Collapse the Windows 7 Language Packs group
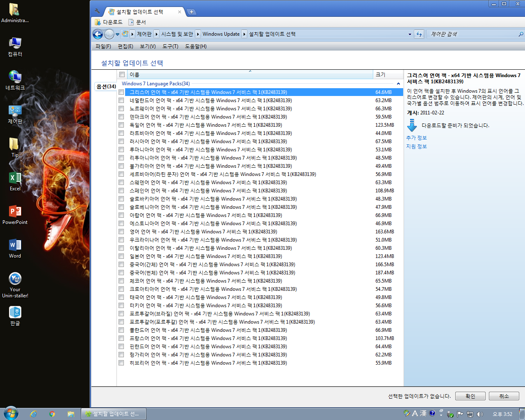Viewport: 525px width, 420px height. tap(398, 84)
